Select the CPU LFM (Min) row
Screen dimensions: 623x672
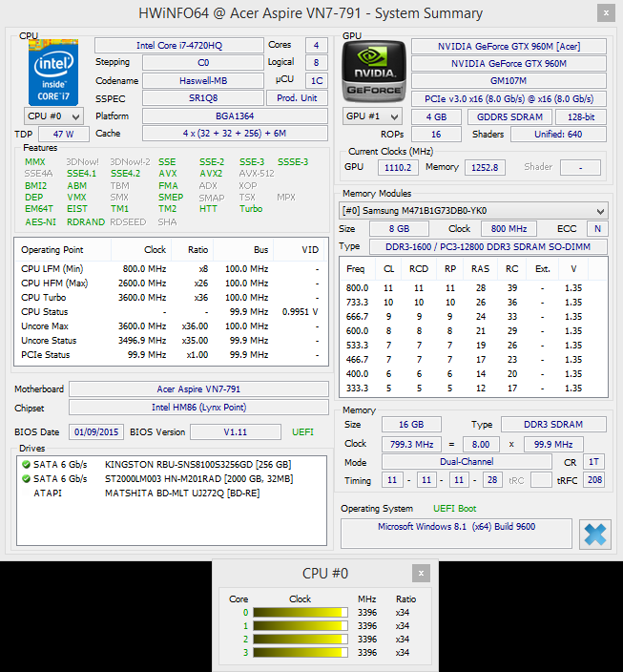171,269
